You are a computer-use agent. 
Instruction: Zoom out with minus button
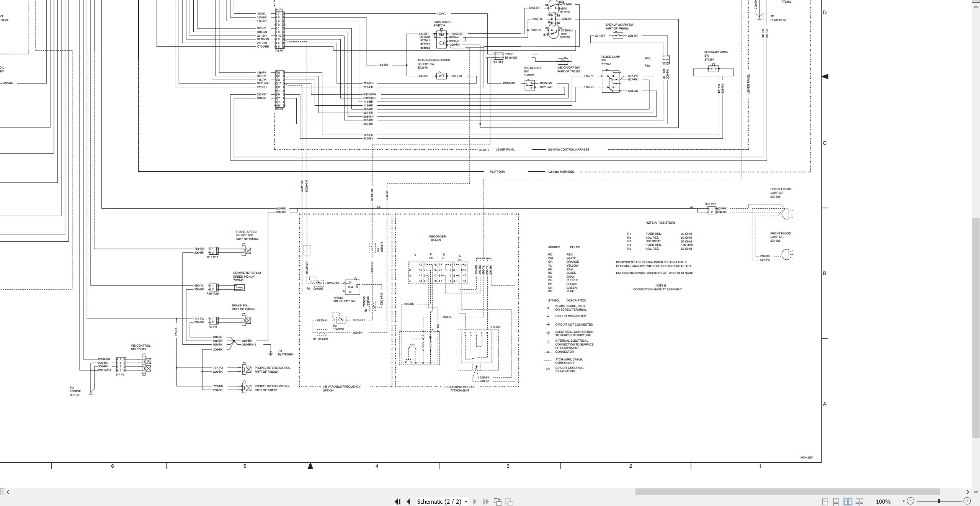coord(910,501)
